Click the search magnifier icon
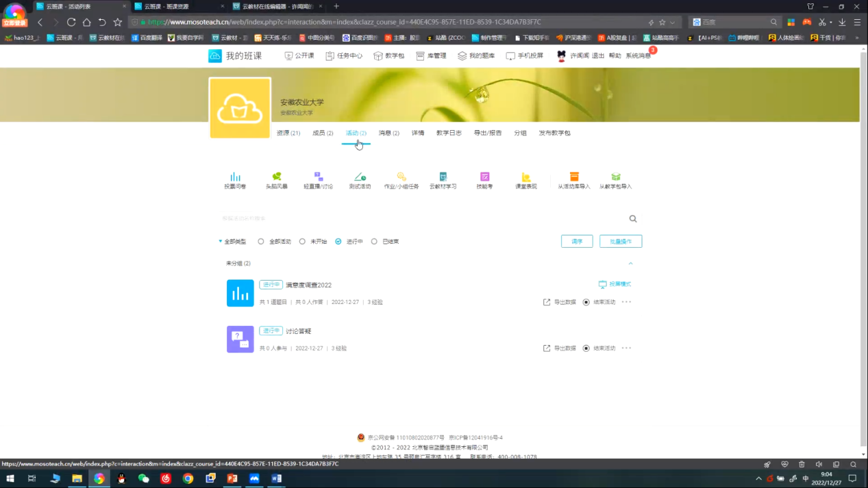 pos(633,219)
